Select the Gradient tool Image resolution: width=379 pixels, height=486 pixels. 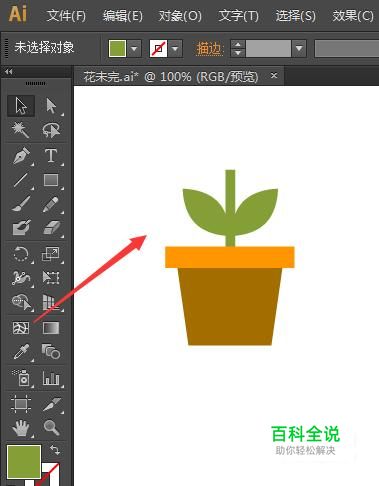(51, 328)
